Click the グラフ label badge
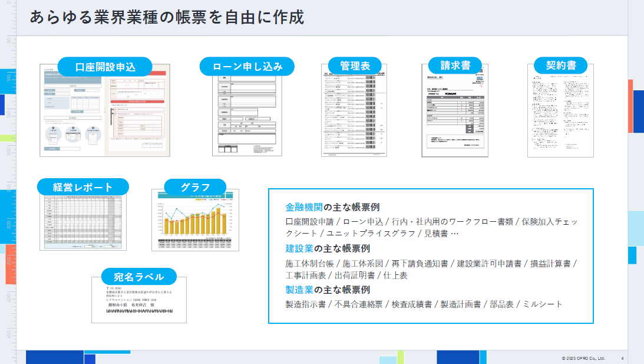644x364 pixels. (195, 187)
